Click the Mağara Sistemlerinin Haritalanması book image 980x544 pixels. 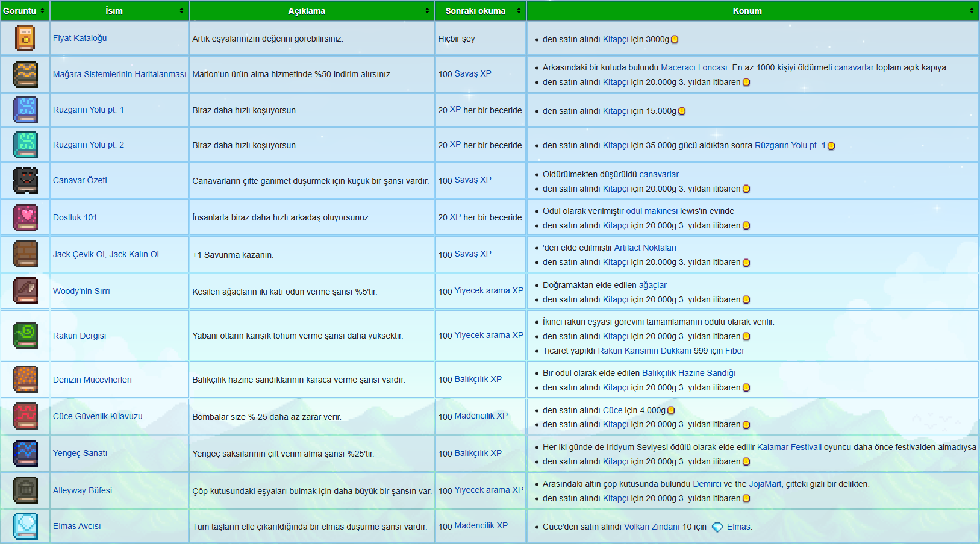click(25, 74)
